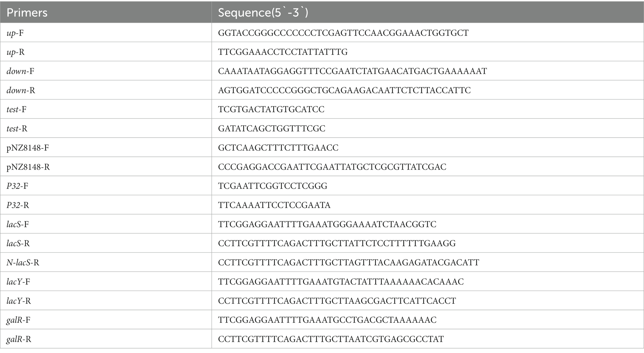Select the up-F primer name cell
This screenshot has height=353, width=644.
click(x=106, y=33)
